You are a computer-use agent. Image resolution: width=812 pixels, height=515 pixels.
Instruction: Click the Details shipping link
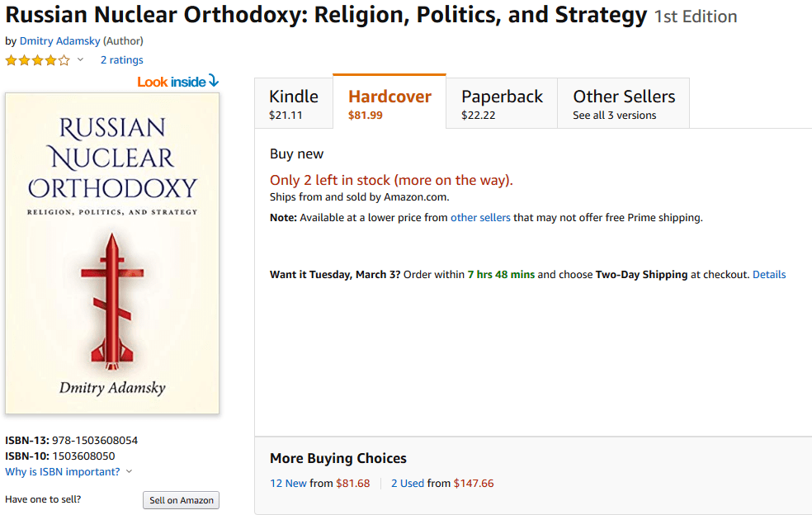pyautogui.click(x=769, y=275)
